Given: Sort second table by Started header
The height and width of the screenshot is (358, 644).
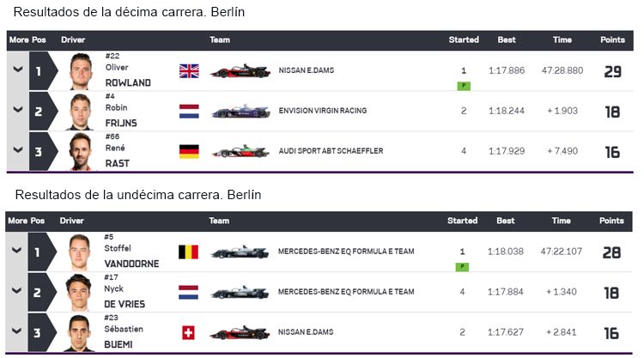Looking at the screenshot, I should pos(462,221).
